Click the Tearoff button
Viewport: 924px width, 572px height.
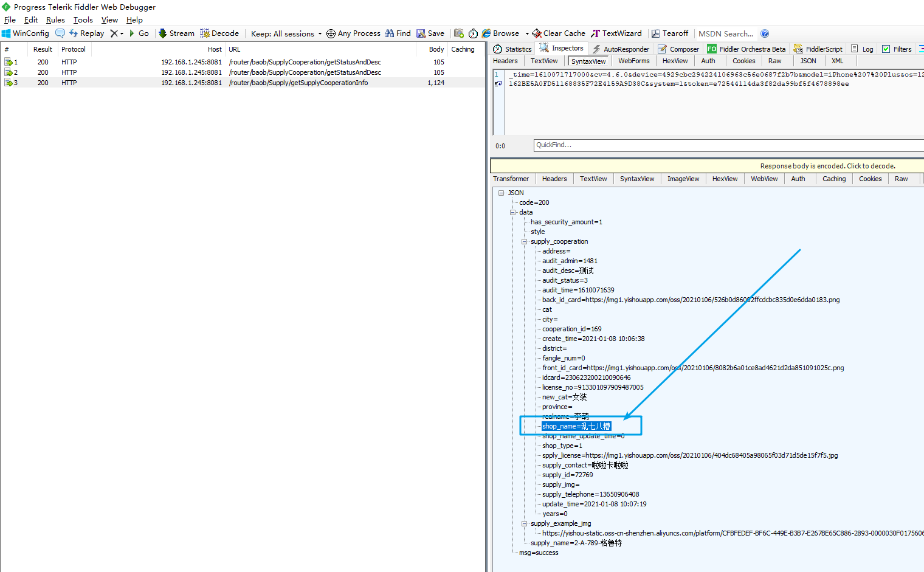pos(670,33)
